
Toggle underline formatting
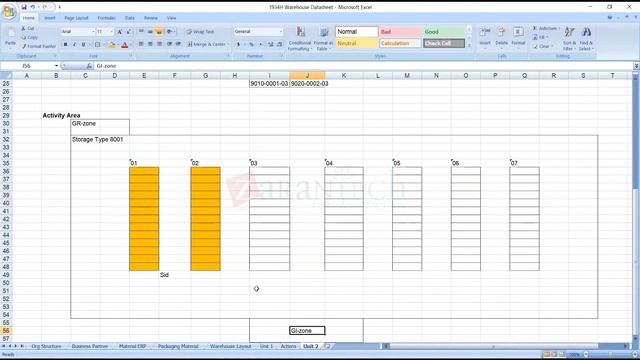coord(83,44)
